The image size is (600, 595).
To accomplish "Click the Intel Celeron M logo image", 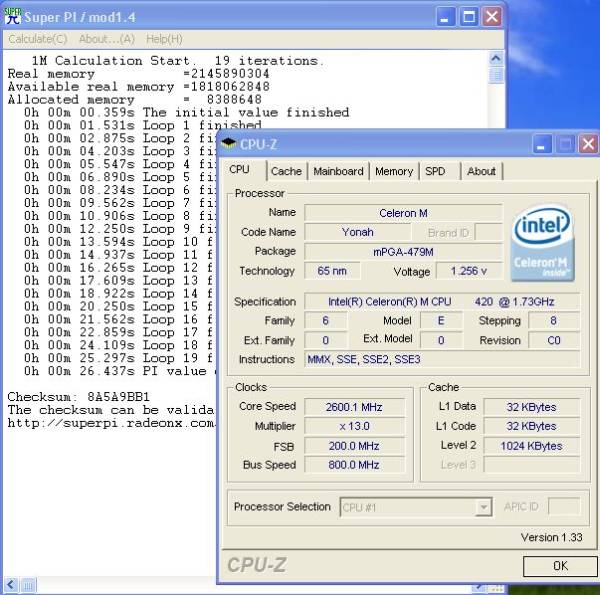I will (542, 243).
